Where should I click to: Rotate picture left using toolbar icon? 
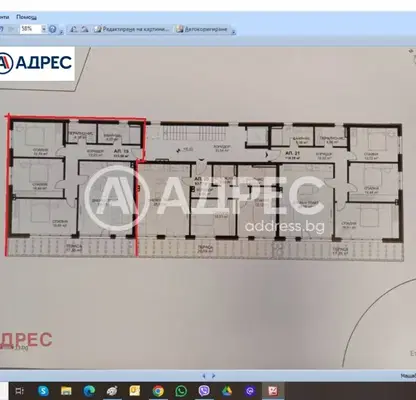[x=73, y=29]
